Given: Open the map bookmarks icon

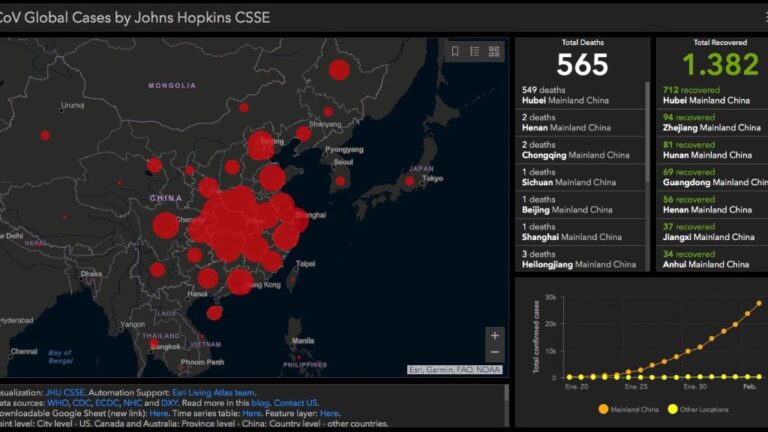Looking at the screenshot, I should tap(455, 51).
